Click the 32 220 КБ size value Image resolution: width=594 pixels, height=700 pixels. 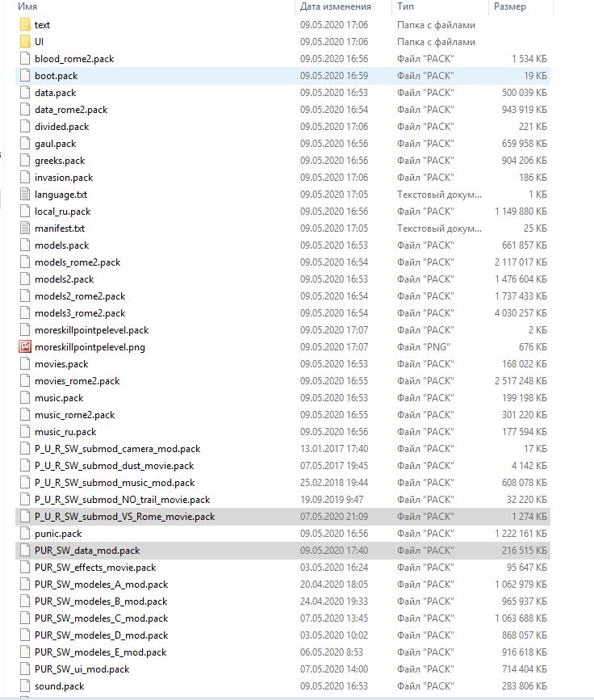point(527,500)
